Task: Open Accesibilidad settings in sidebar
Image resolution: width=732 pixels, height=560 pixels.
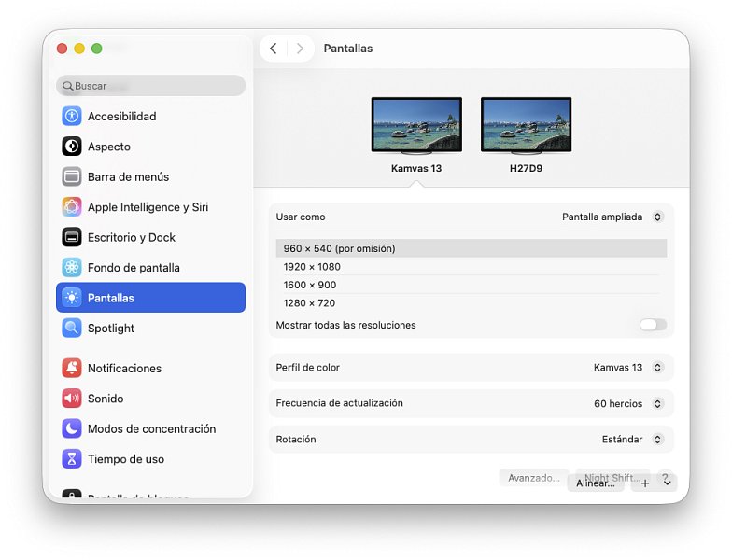Action: pyautogui.click(x=121, y=117)
